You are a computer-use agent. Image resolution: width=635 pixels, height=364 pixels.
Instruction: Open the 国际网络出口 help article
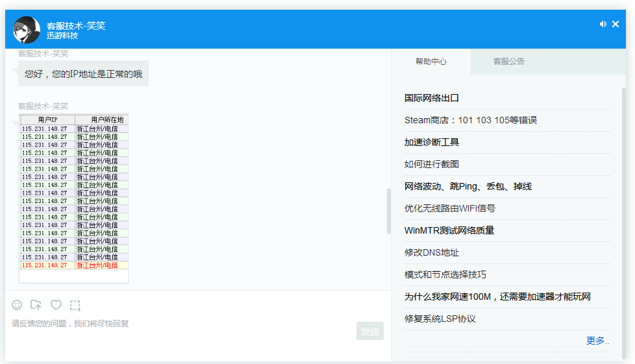432,98
